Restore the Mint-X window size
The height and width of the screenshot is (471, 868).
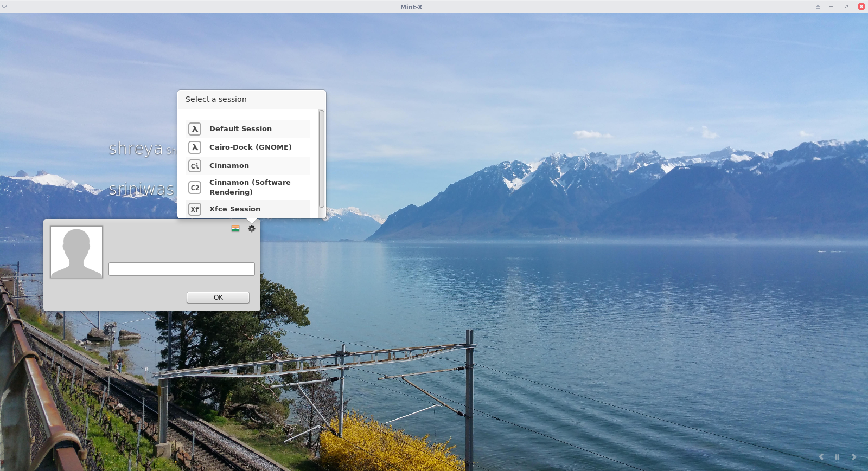pyautogui.click(x=846, y=7)
